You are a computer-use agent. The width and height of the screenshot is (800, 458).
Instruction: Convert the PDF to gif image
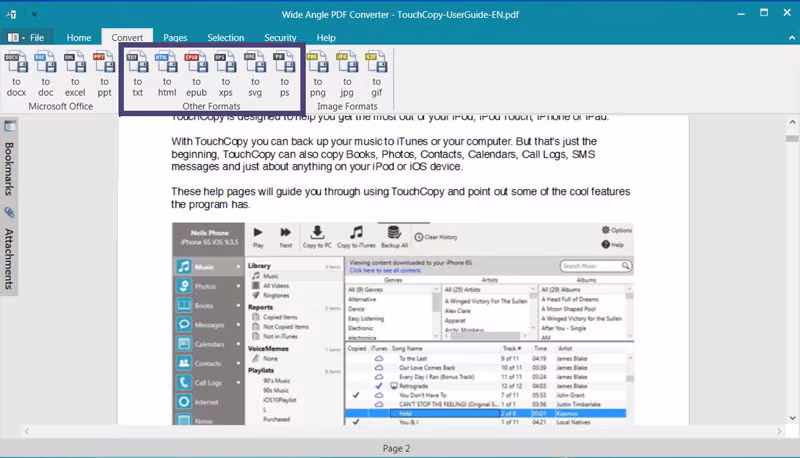[377, 74]
